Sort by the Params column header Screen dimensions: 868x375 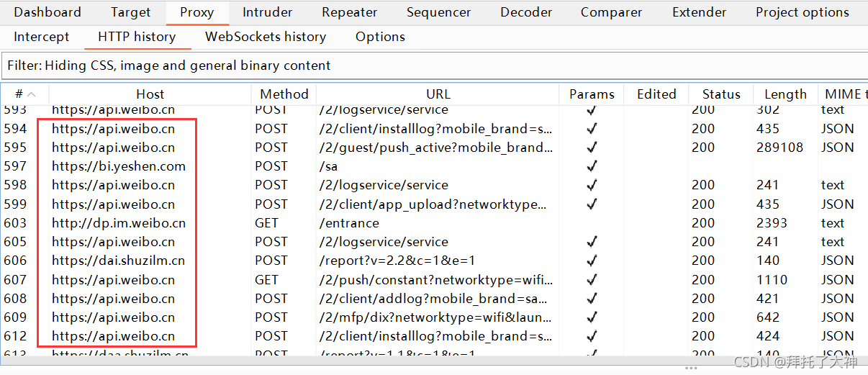coord(592,94)
